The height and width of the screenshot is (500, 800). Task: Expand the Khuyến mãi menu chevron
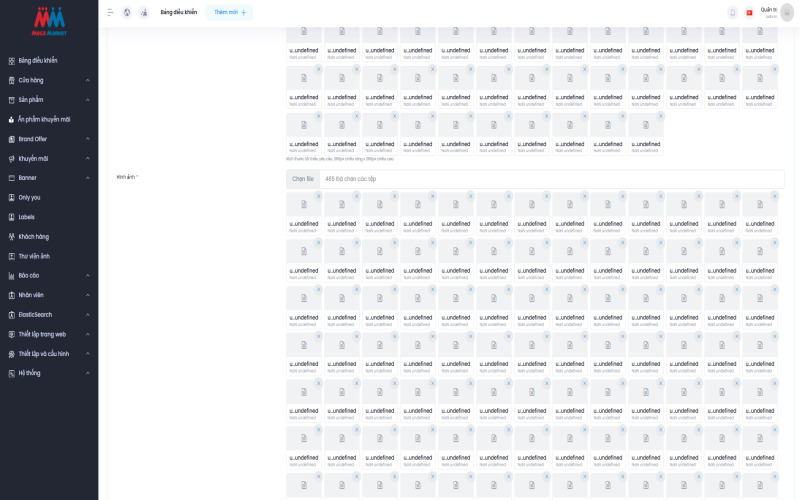(87, 158)
